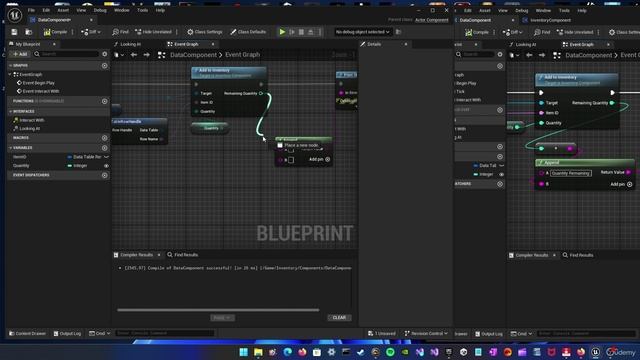The height and width of the screenshot is (360, 640).
Task: Click the frame skip button next to Play
Action: point(292,32)
